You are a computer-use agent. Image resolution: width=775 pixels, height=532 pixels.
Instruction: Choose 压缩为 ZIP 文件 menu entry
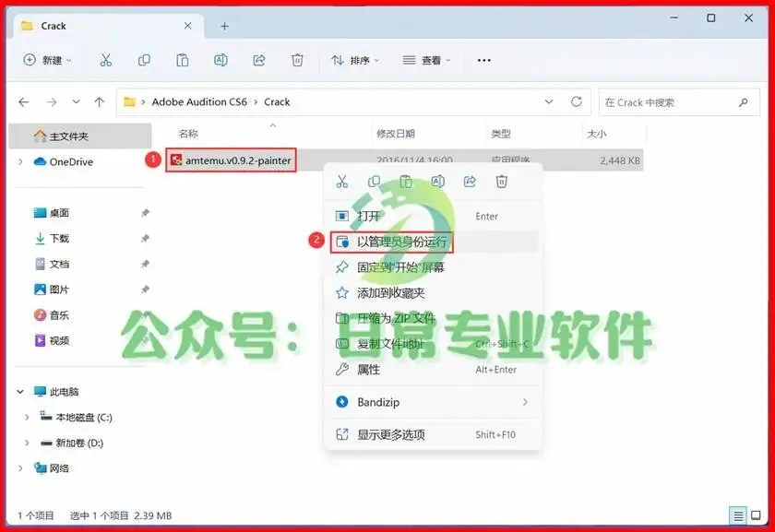point(434,318)
